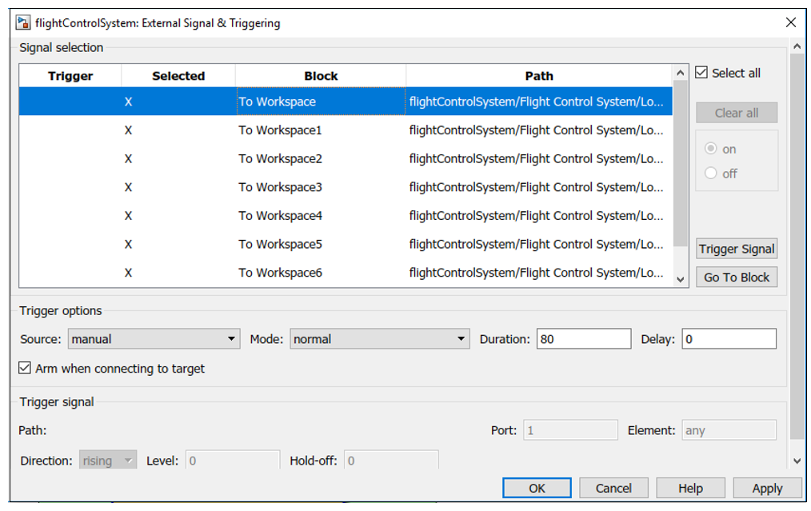Open the Mode dropdown set to normal

click(379, 339)
